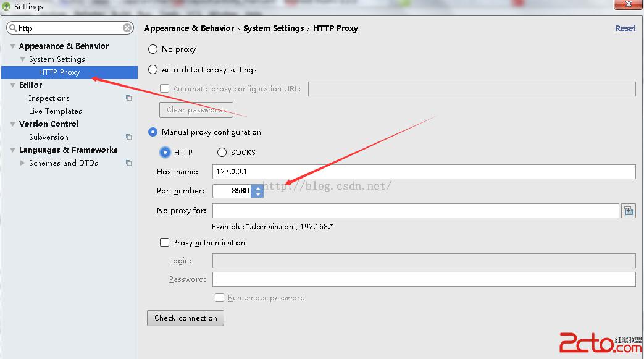Click the Password field
644x359 pixels.
click(424, 279)
